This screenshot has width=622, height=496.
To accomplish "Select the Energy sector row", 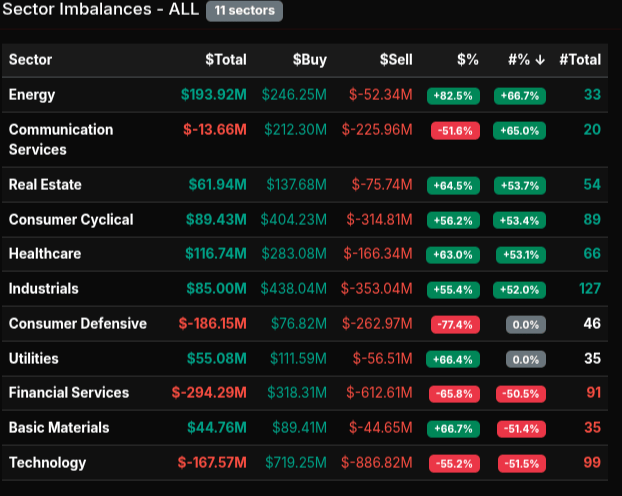I will tap(32, 95).
